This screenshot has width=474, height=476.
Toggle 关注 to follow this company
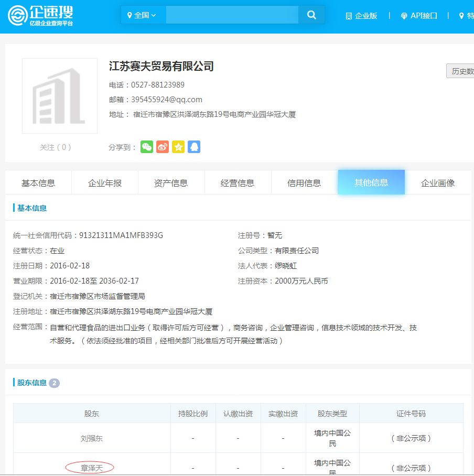pyautogui.click(x=55, y=147)
